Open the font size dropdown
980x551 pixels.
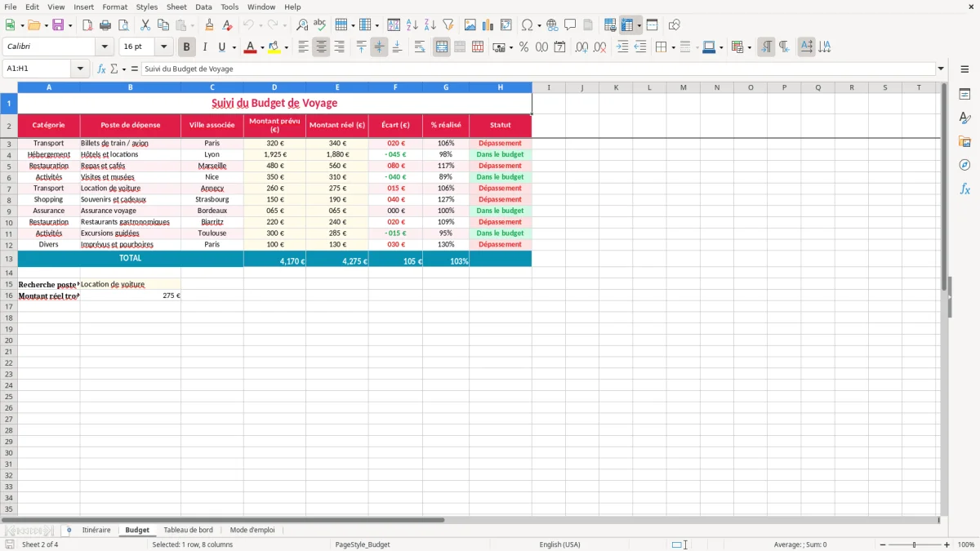[x=164, y=47]
